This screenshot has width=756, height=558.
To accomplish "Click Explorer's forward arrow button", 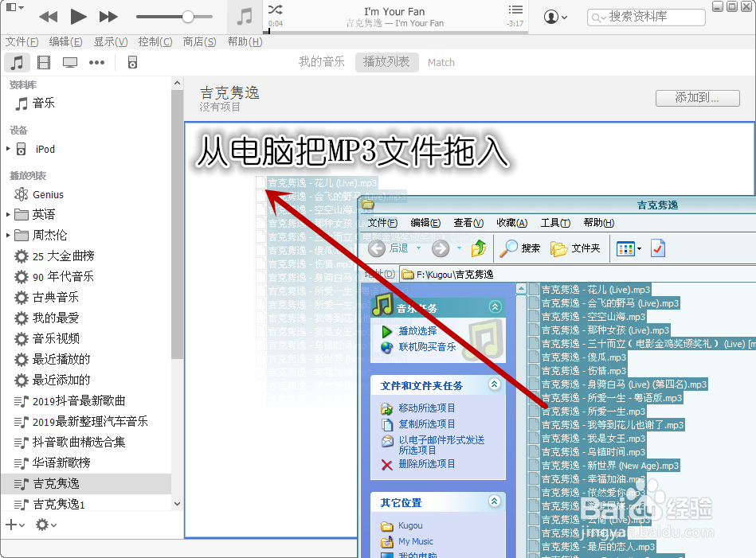I will (x=441, y=248).
